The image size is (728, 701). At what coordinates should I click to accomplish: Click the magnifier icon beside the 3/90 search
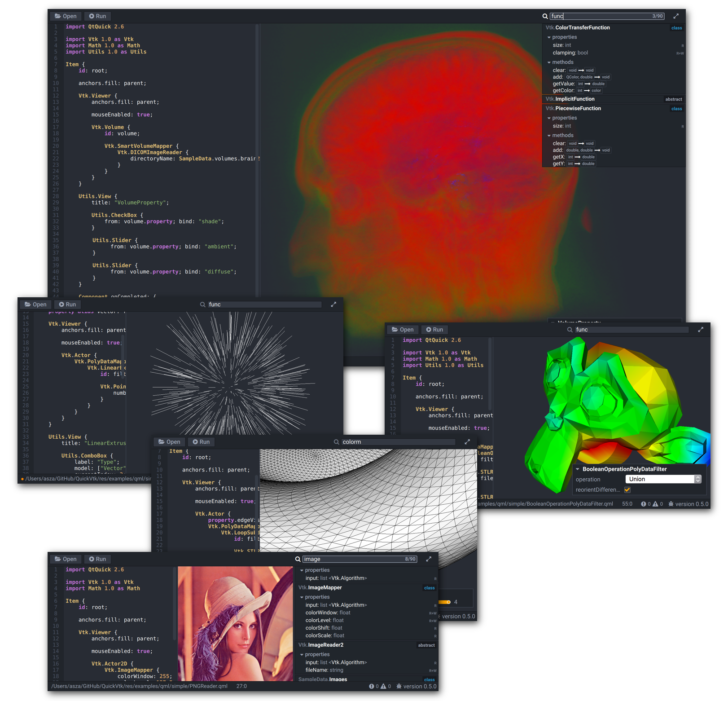click(x=545, y=16)
